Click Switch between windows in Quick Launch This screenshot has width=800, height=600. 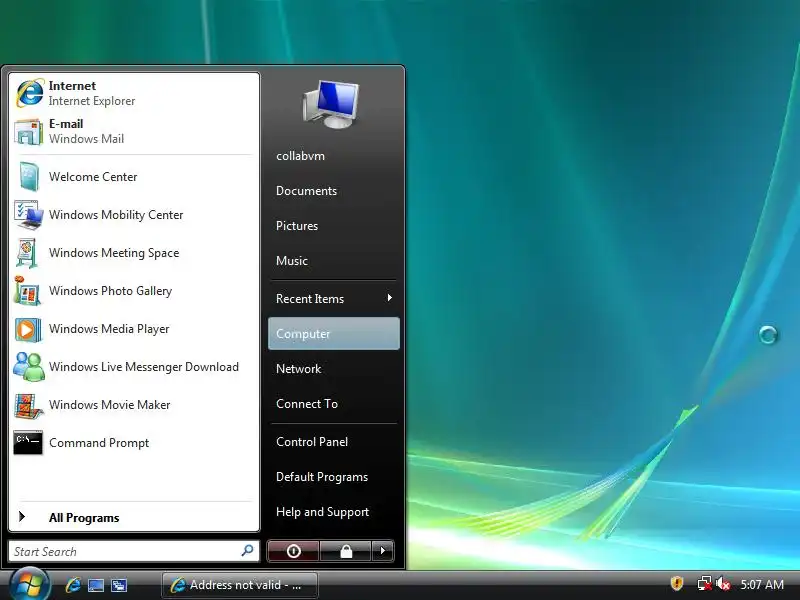[119, 585]
